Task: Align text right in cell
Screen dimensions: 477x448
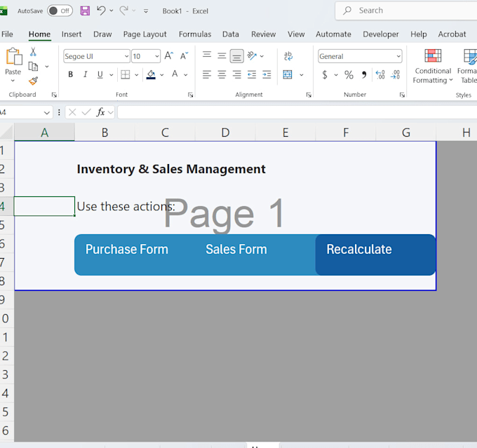Action: tap(236, 74)
